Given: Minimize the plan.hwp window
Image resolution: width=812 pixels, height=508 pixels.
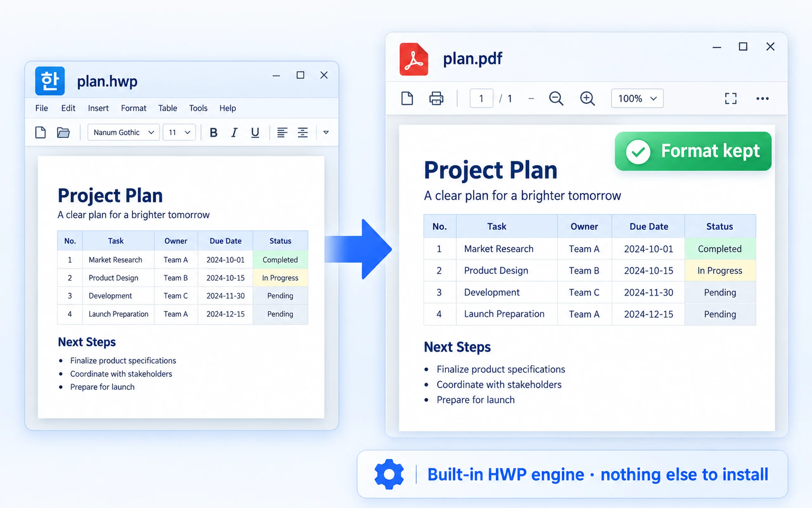Looking at the screenshot, I should pos(276,76).
